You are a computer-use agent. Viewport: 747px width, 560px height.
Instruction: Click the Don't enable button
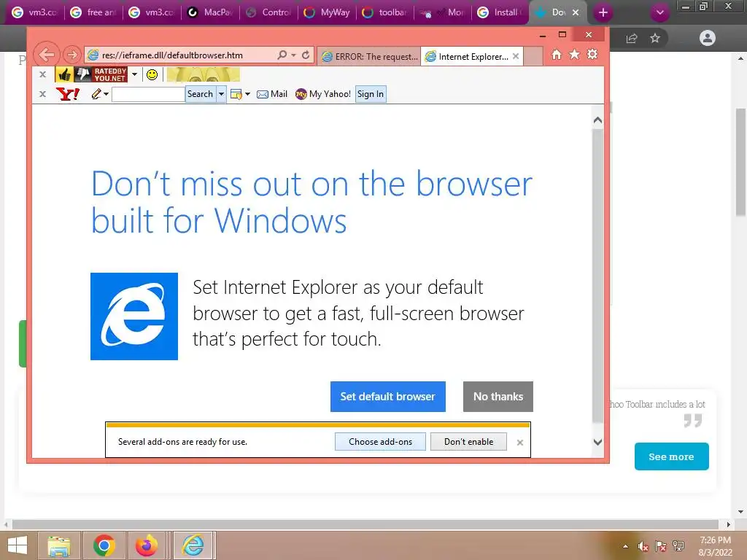coord(468,442)
